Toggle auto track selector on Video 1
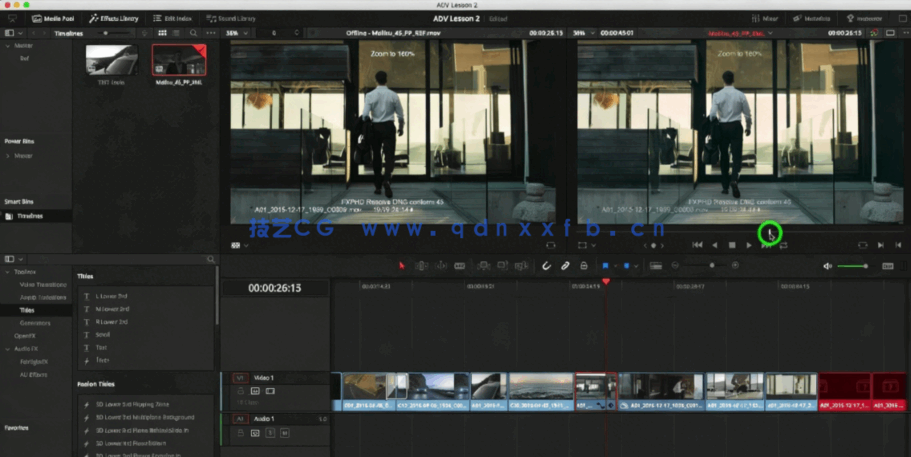The height and width of the screenshot is (457, 911). click(x=255, y=391)
